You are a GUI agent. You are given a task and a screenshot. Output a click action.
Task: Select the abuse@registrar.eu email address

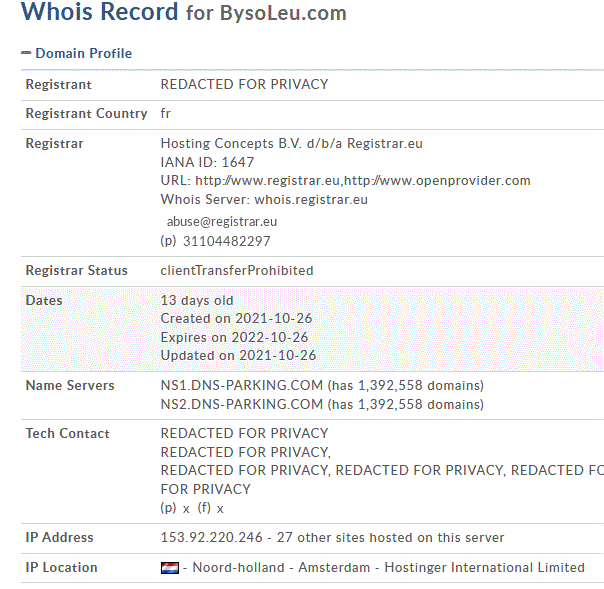click(222, 222)
